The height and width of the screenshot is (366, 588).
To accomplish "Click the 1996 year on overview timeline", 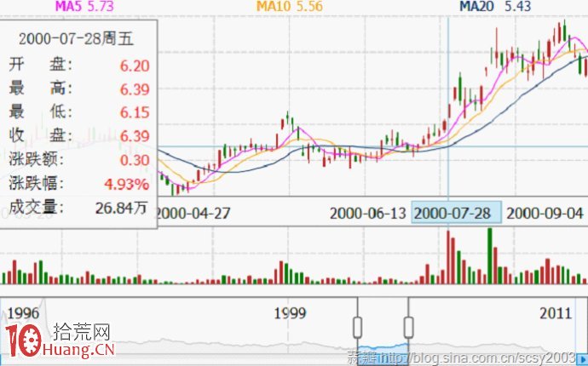I will point(23,313).
